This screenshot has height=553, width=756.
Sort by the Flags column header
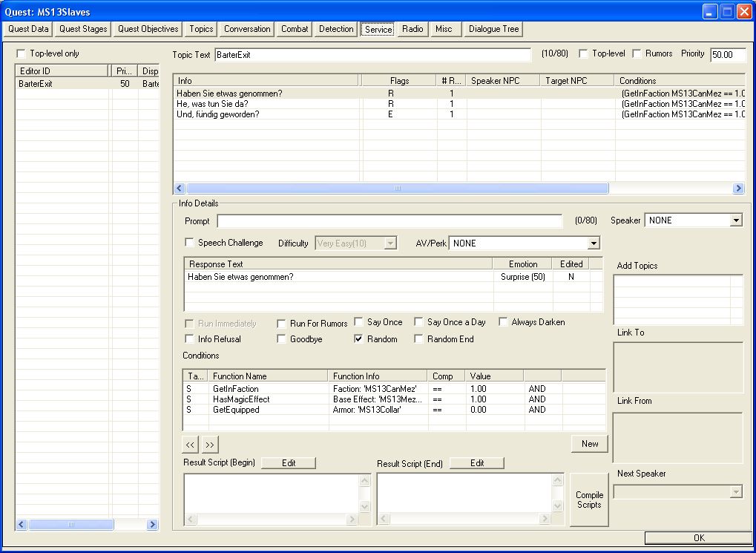[399, 81]
